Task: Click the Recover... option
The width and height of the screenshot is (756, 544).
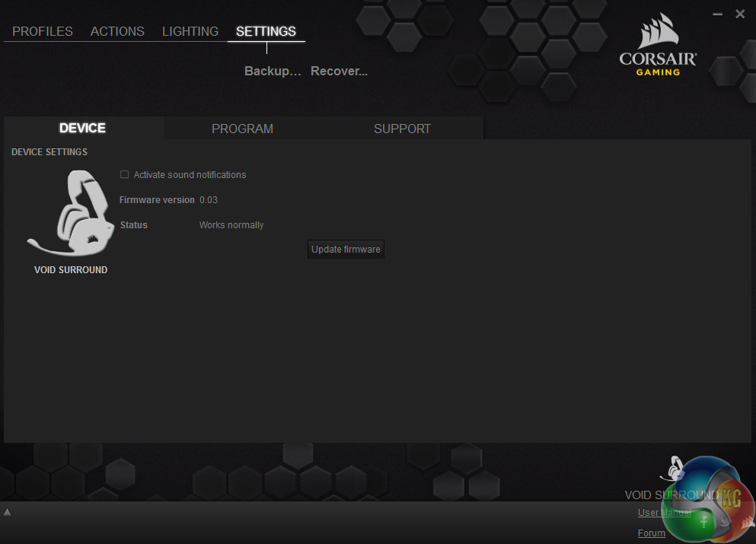Action: click(339, 71)
